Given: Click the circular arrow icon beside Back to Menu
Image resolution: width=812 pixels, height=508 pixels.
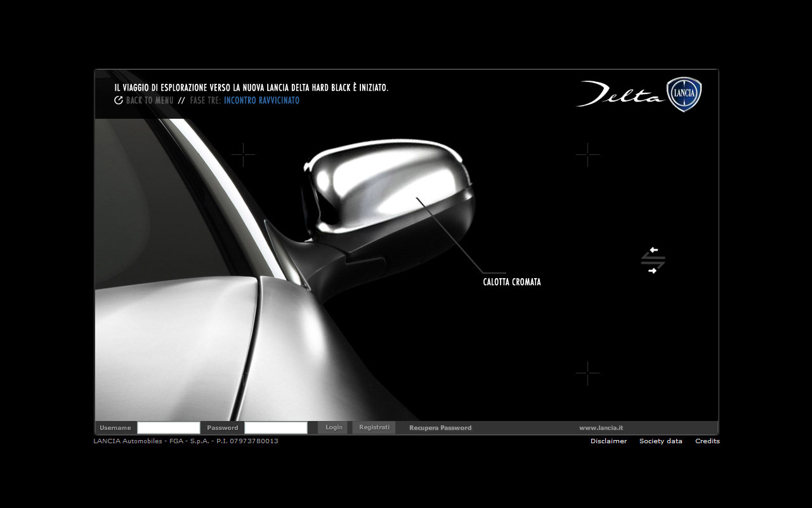Looking at the screenshot, I should pos(119,100).
